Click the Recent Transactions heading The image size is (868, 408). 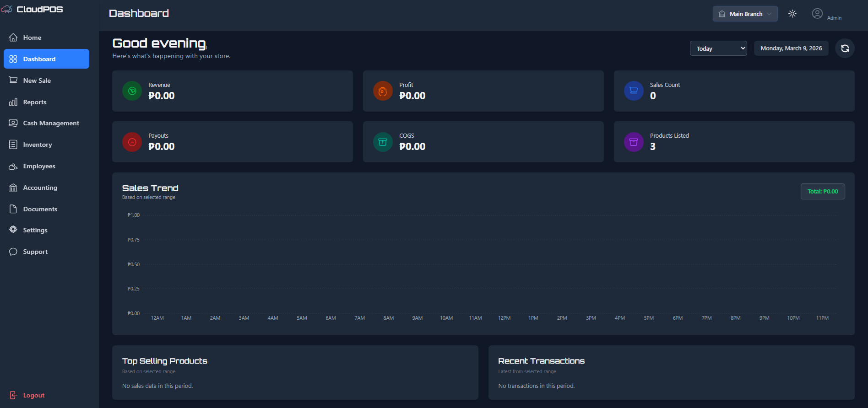[541, 361]
